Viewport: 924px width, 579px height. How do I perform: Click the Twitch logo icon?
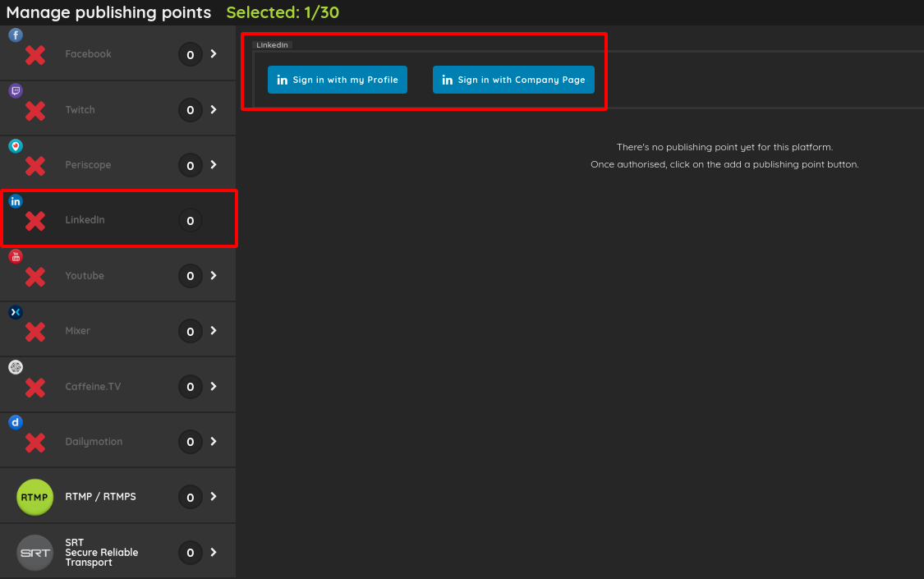tap(16, 90)
